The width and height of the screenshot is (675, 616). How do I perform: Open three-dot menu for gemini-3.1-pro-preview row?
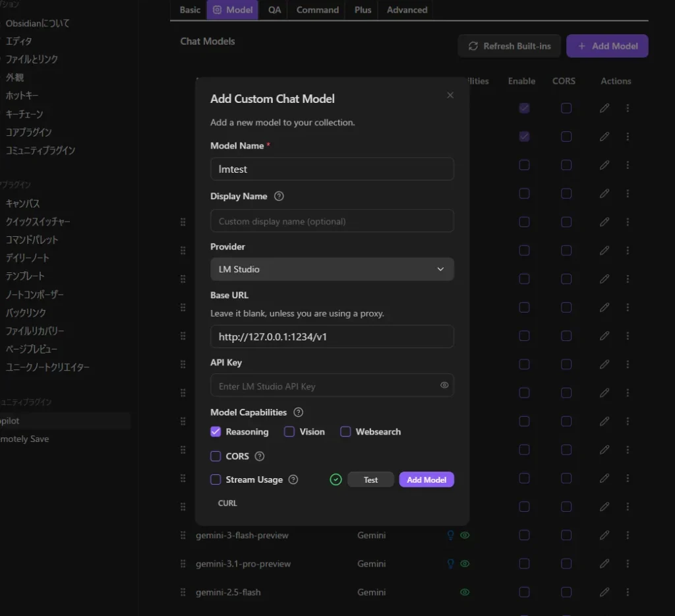pos(628,564)
